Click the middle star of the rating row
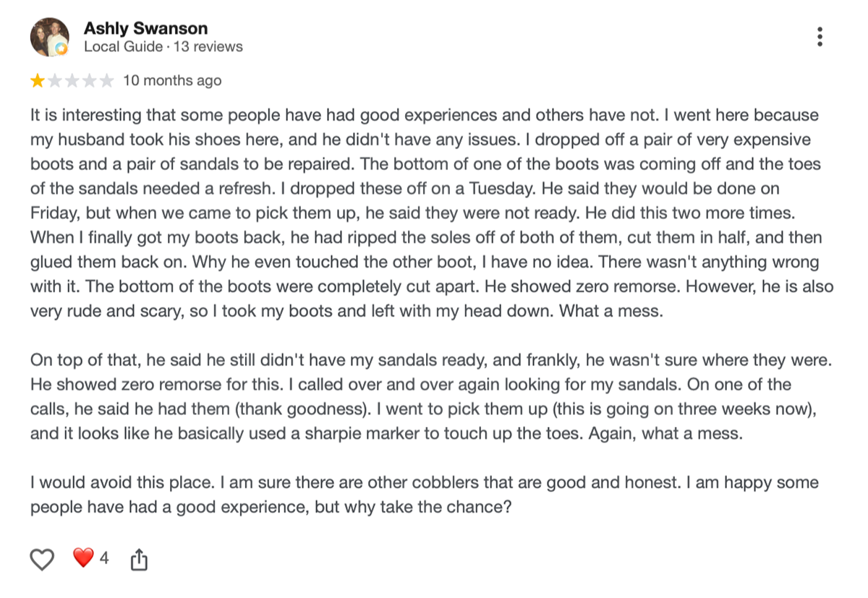Image resolution: width=868 pixels, height=598 pixels. point(72,80)
